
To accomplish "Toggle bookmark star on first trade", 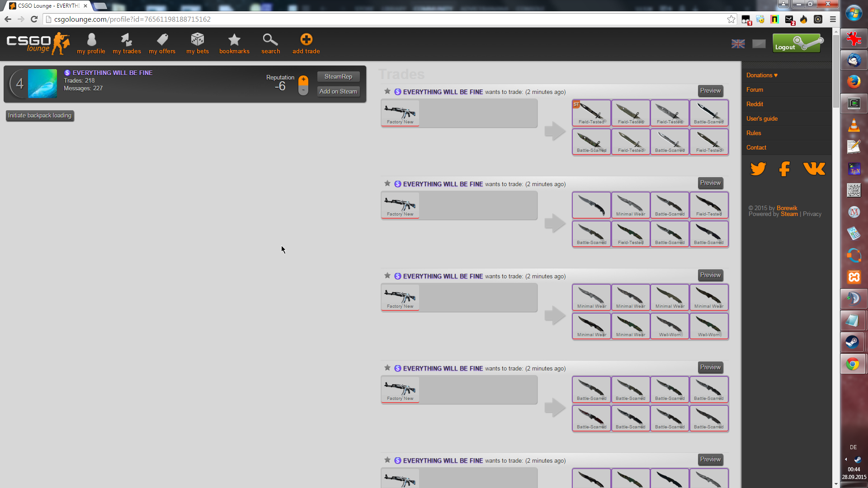I will [x=387, y=91].
